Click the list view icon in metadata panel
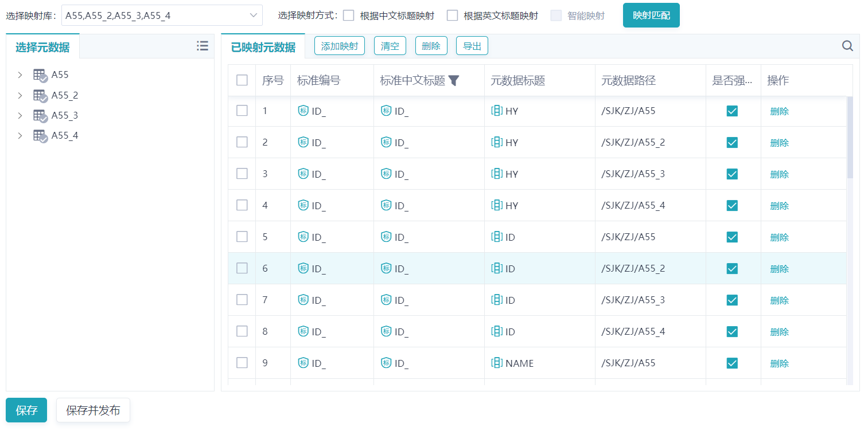 point(202,46)
